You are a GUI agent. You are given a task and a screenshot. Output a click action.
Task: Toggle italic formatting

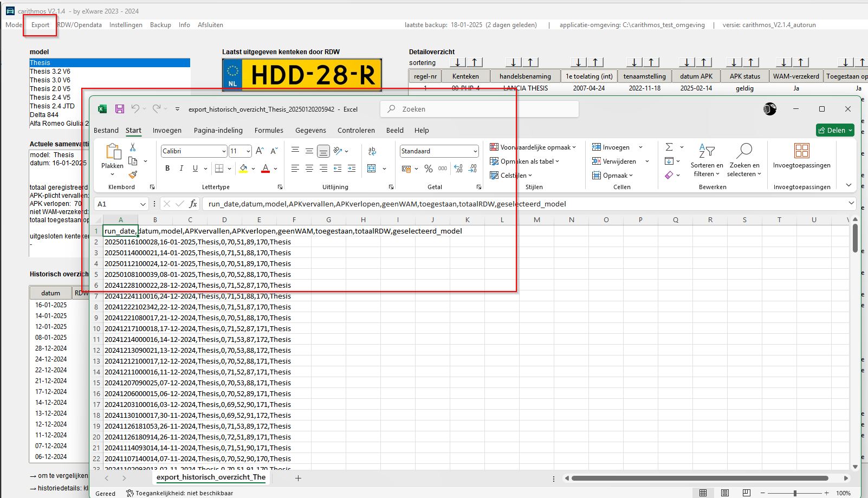[182, 169]
